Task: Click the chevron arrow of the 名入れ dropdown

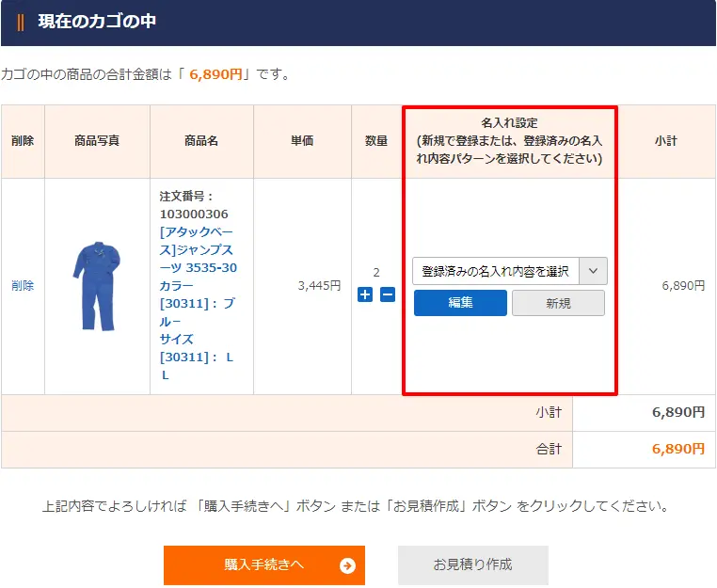Action: (x=593, y=271)
